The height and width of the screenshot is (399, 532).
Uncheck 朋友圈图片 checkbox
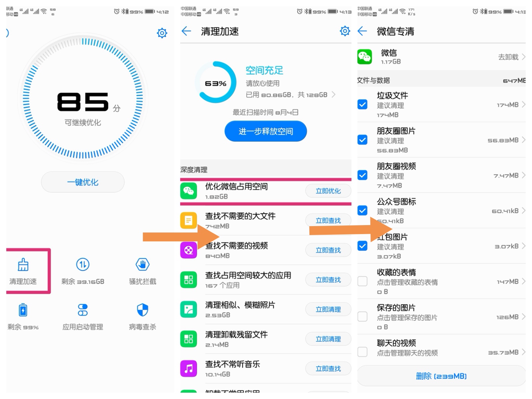(x=362, y=140)
